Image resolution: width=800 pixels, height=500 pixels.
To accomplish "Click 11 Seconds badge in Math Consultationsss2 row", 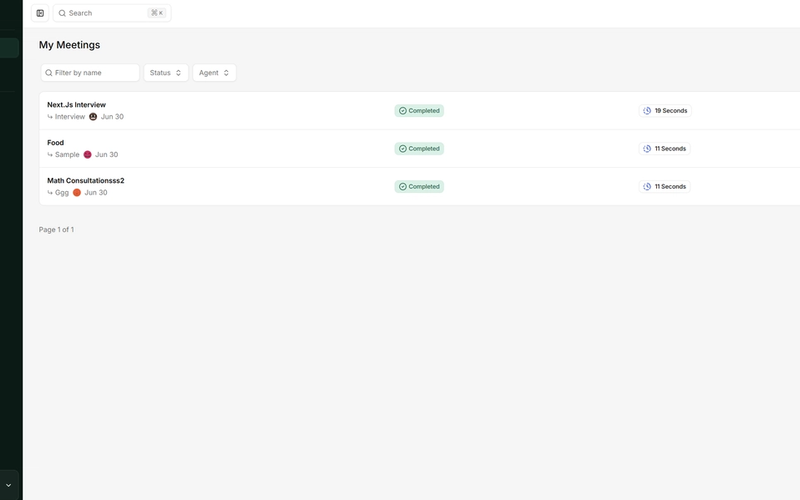I will coord(664,186).
